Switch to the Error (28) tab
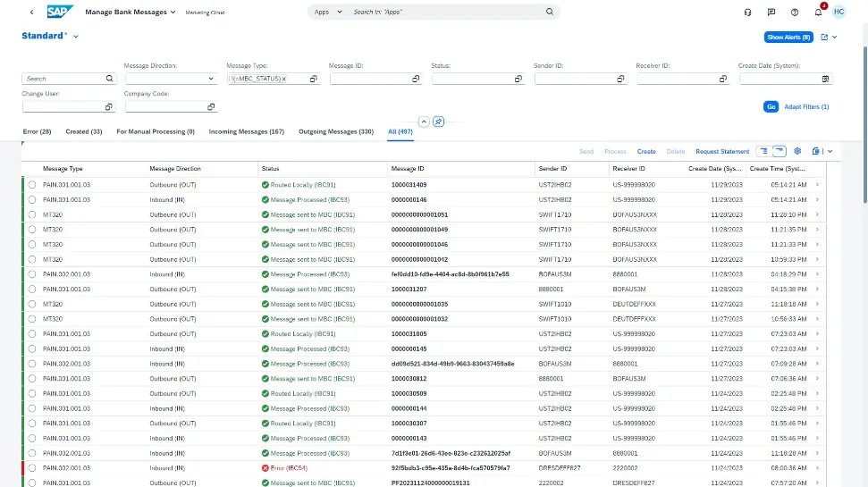The width and height of the screenshot is (868, 487). point(37,131)
